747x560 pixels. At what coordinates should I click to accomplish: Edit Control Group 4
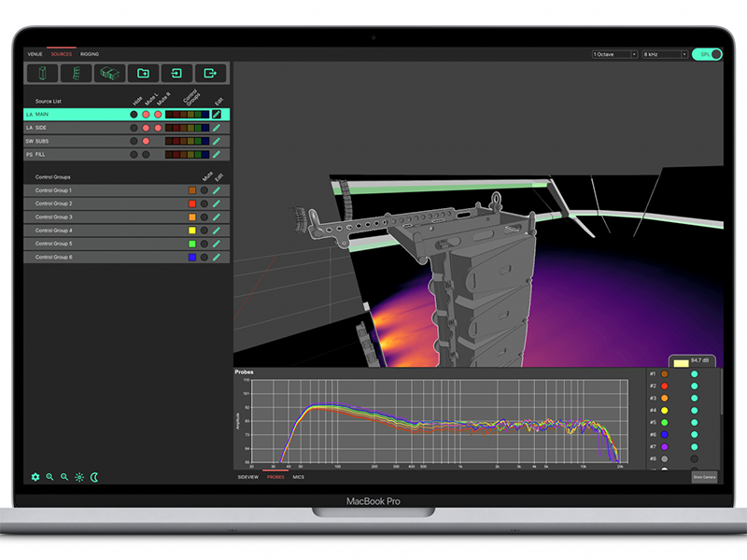(x=217, y=231)
